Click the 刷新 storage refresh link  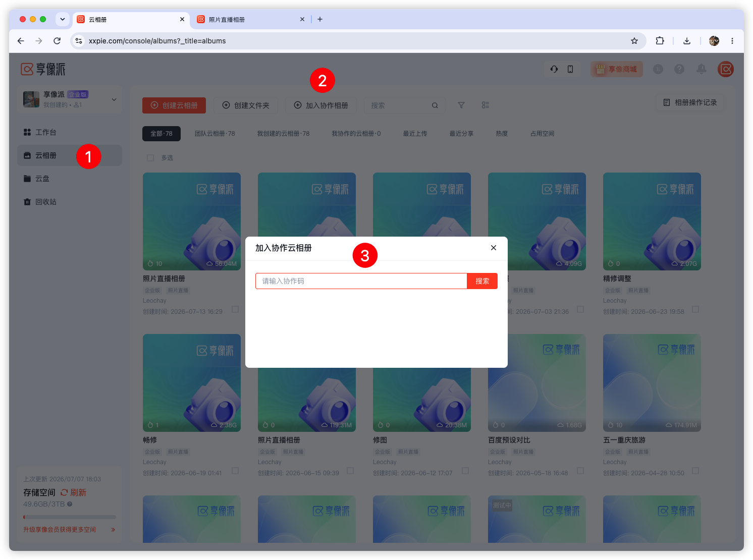(x=73, y=492)
